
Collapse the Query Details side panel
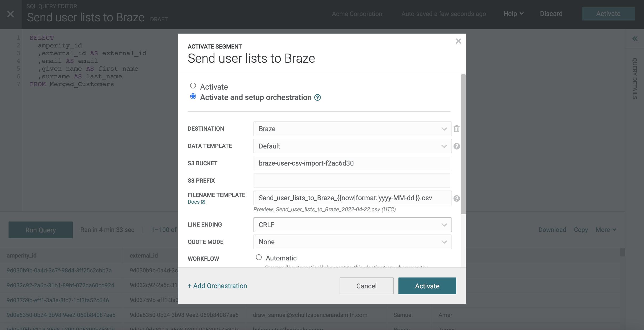635,39
